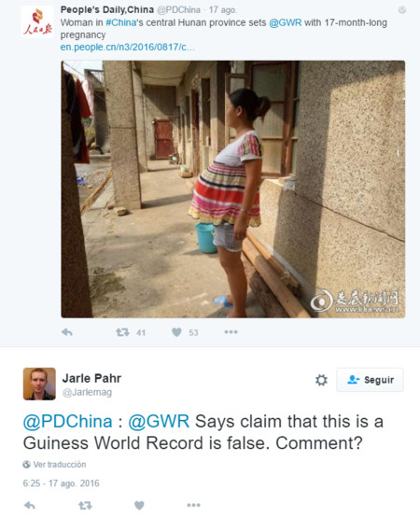The width and height of the screenshot is (420, 532).
Task: Open the #China hashtag
Action: (x=121, y=22)
